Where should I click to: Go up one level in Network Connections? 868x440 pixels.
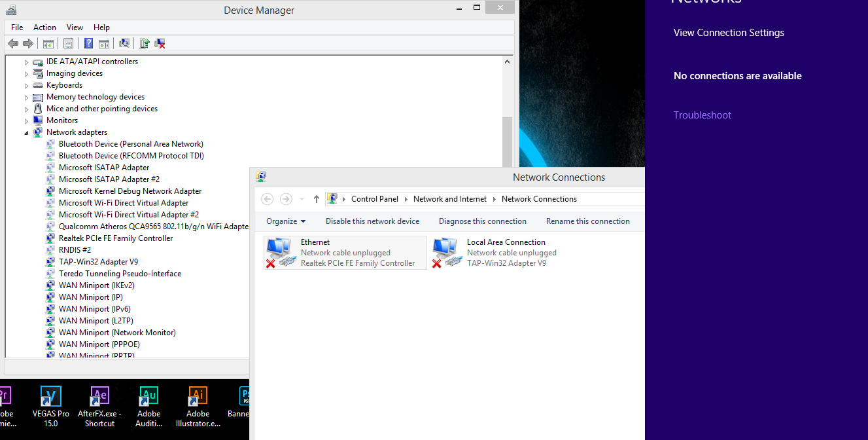[x=317, y=199]
